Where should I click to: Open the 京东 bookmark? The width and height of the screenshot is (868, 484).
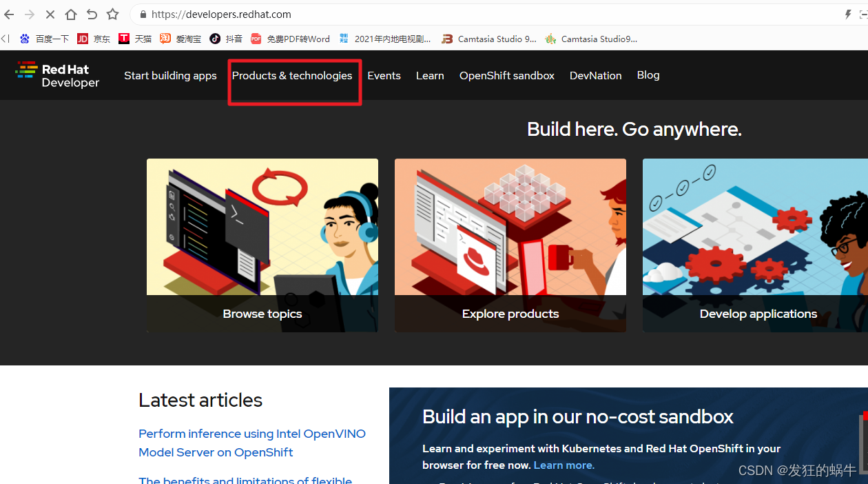tap(94, 39)
